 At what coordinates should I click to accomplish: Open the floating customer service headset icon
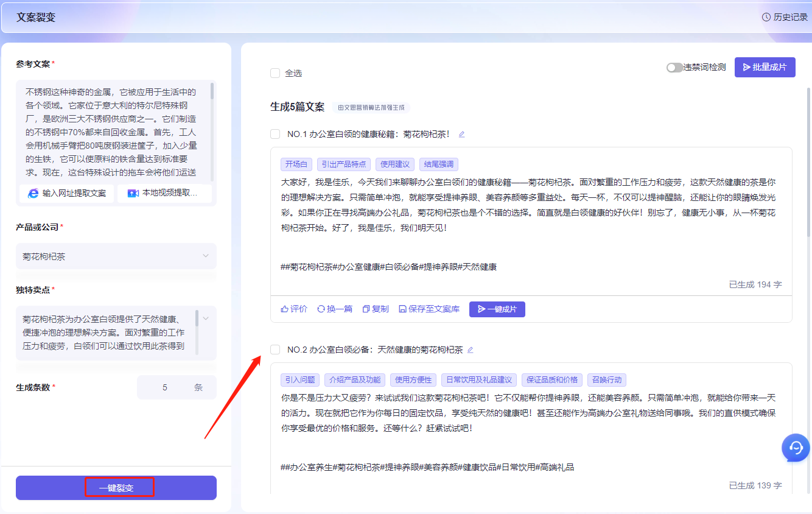pyautogui.click(x=796, y=448)
